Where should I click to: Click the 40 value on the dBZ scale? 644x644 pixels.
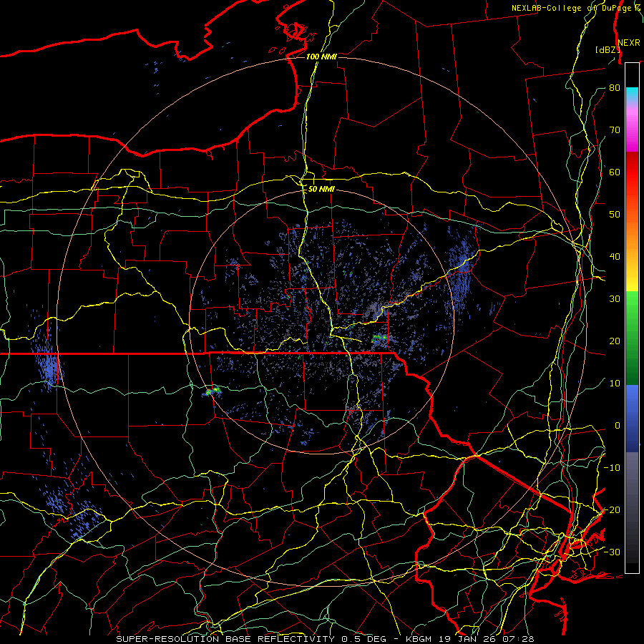[x=615, y=257]
